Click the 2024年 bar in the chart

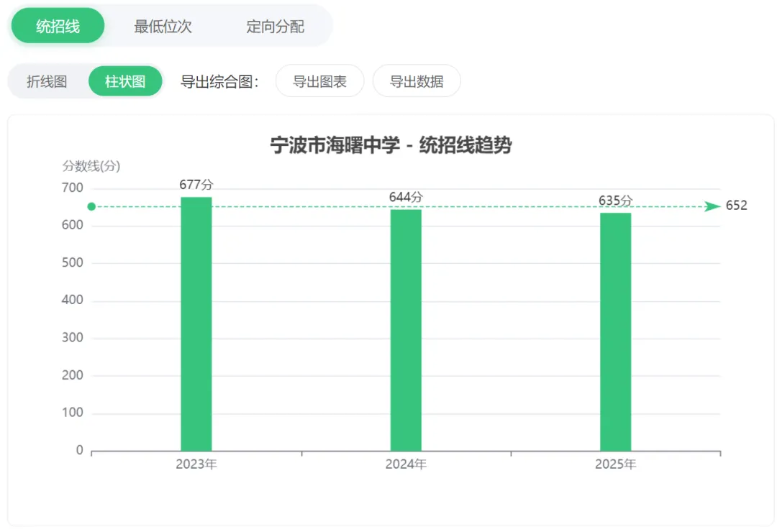pos(406,331)
